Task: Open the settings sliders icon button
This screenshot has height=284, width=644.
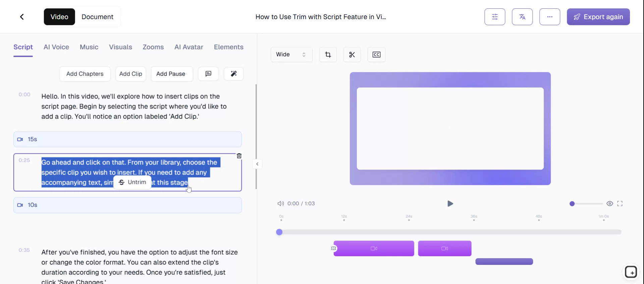Action: pyautogui.click(x=495, y=17)
